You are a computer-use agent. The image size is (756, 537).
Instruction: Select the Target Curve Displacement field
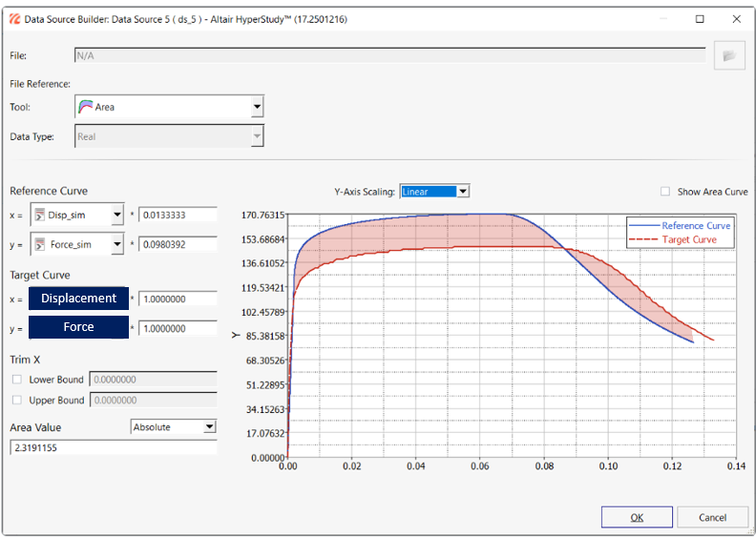(x=78, y=299)
